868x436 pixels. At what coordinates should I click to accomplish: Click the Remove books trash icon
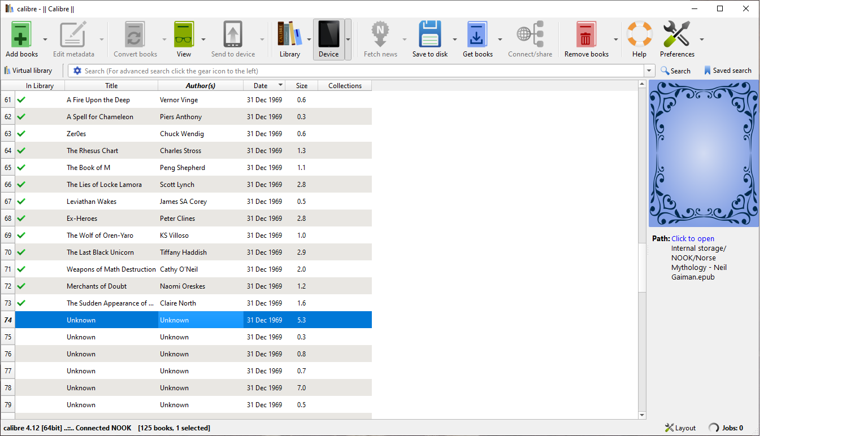coord(586,34)
